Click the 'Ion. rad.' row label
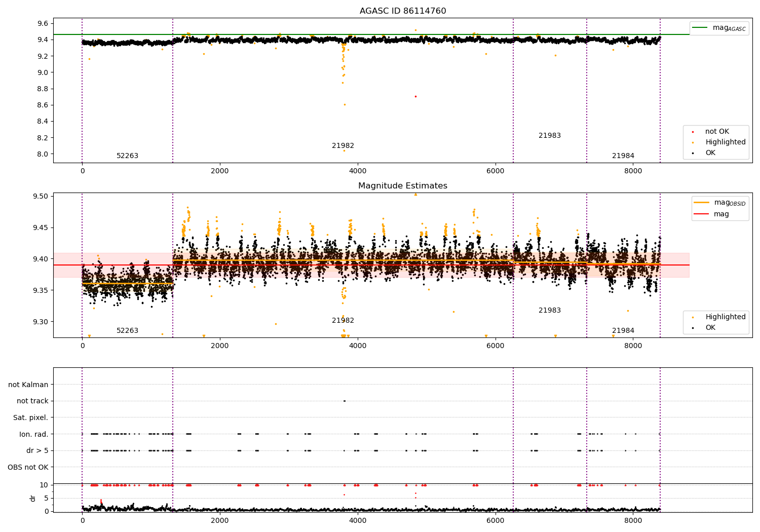This screenshot has width=760, height=532. pyautogui.click(x=34, y=434)
